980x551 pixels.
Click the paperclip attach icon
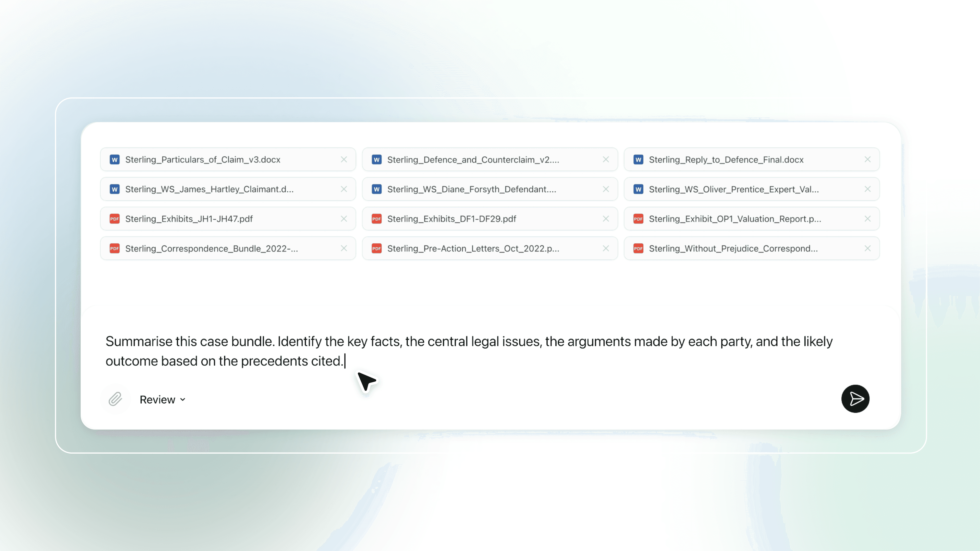pyautogui.click(x=115, y=399)
